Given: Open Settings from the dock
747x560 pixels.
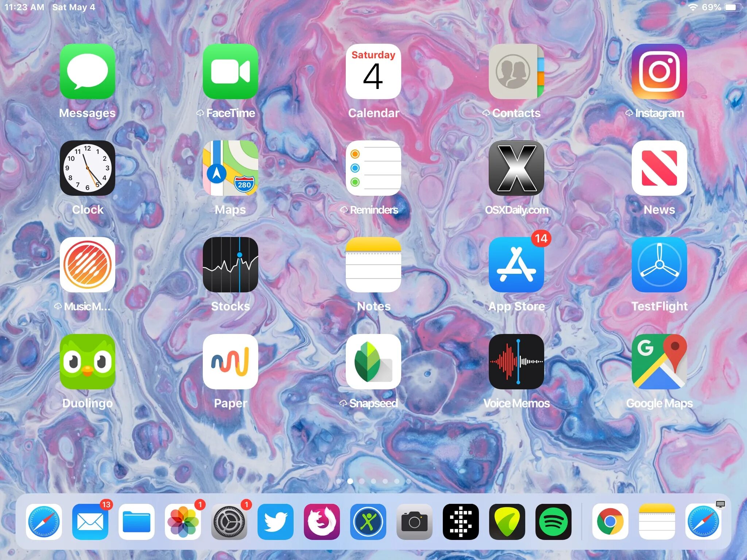Looking at the screenshot, I should tap(229, 522).
